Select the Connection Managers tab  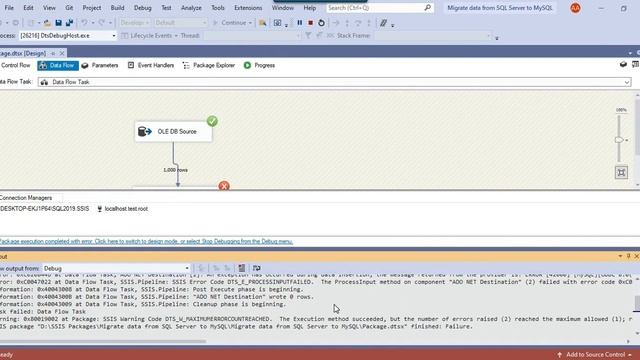click(x=26, y=198)
